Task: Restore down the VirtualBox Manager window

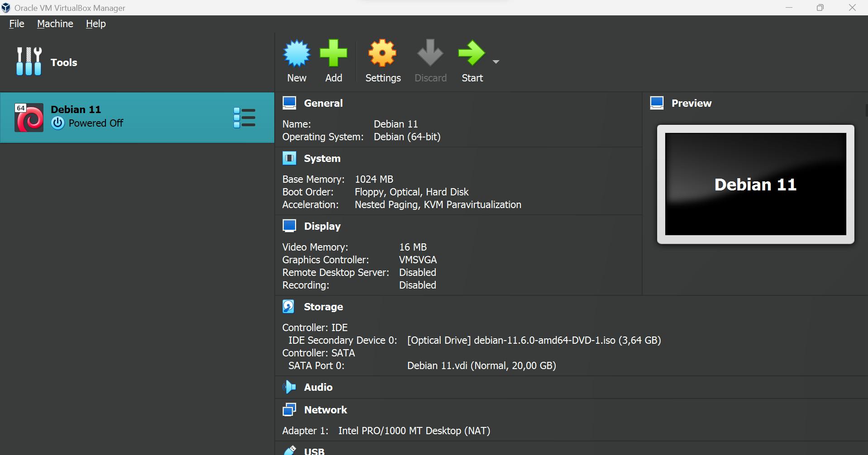Action: pyautogui.click(x=820, y=8)
